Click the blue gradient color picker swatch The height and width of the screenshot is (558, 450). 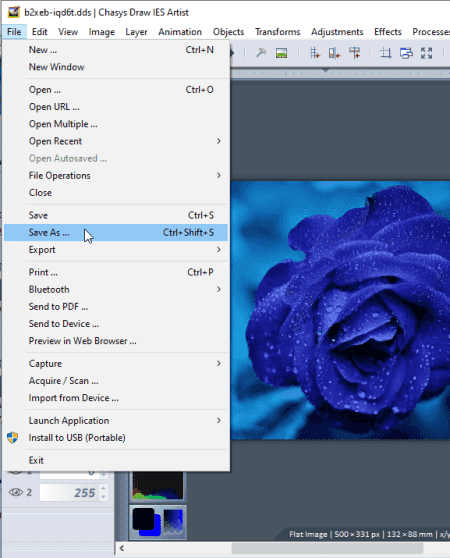click(x=174, y=521)
